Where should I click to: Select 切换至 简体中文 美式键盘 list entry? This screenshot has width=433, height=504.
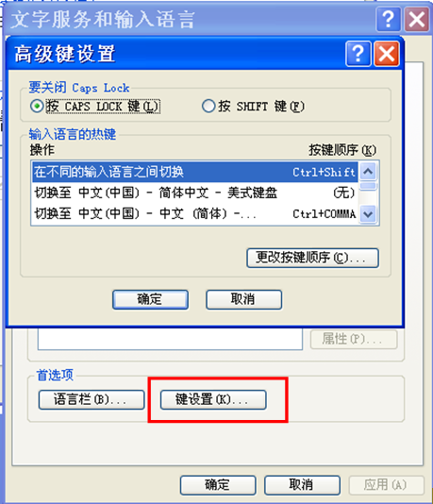[x=195, y=193]
